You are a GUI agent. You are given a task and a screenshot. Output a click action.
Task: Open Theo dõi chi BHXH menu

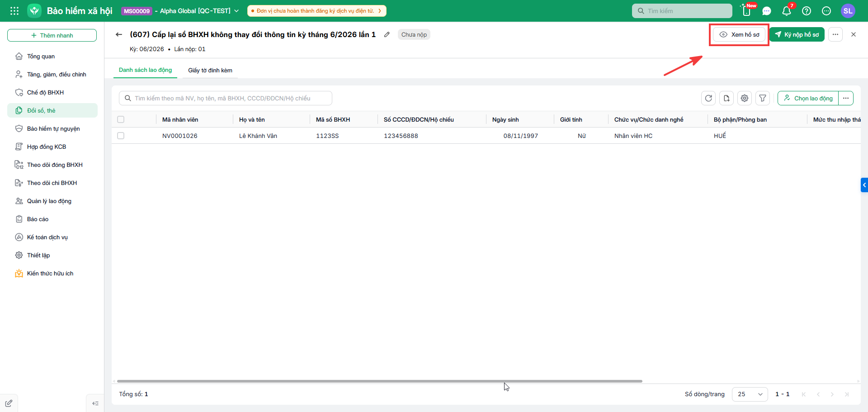[x=52, y=183]
